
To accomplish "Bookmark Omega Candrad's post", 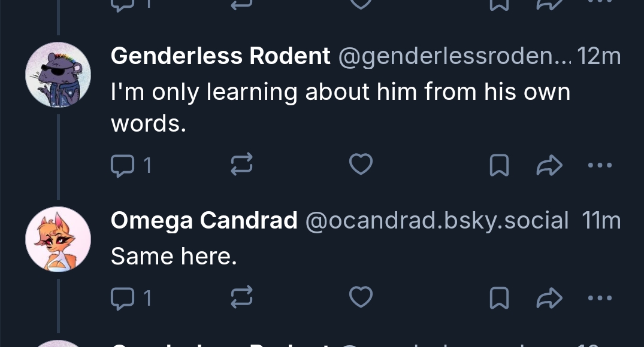I will click(499, 298).
